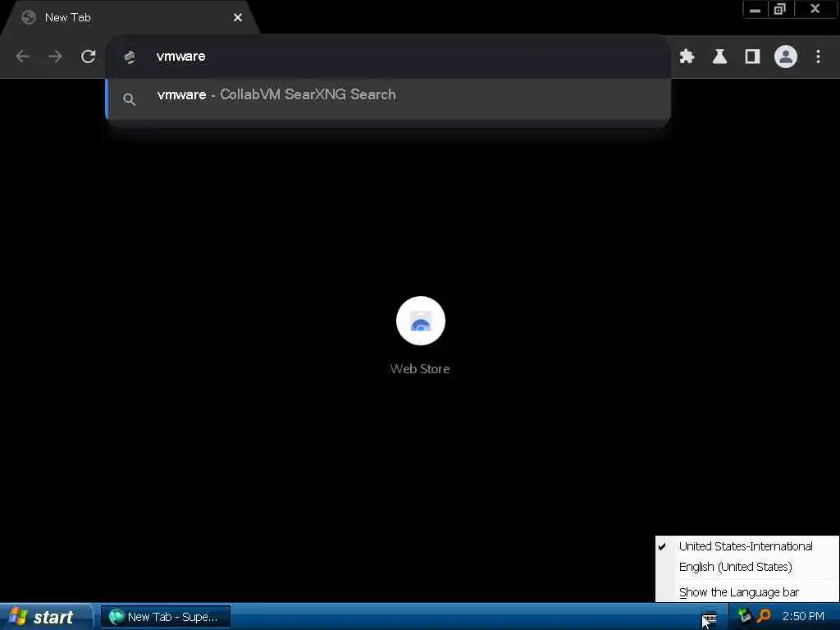The image size is (840, 630).
Task: Click the orange magnifier tray icon
Action: point(764,616)
